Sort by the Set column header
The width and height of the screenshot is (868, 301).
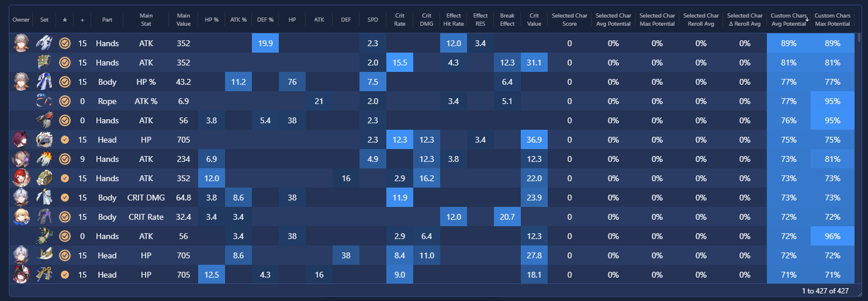44,19
